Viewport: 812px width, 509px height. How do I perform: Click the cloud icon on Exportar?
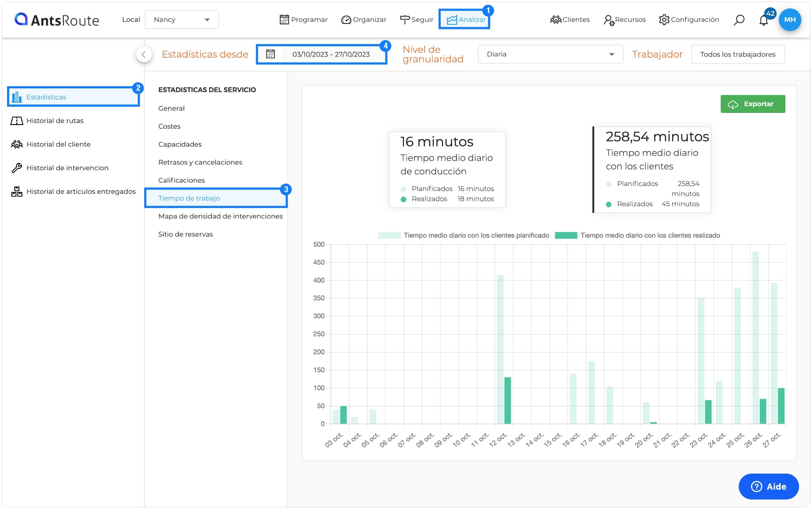pos(732,104)
